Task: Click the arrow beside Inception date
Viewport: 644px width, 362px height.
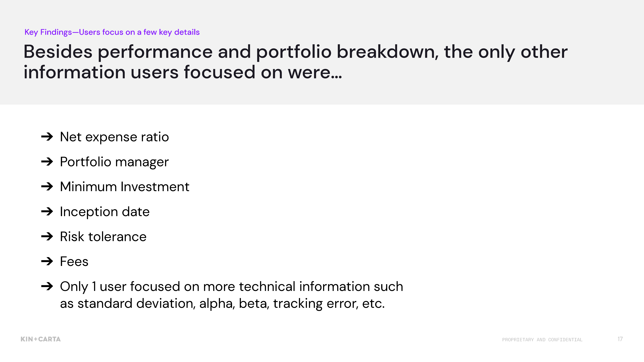Action: pos(47,211)
